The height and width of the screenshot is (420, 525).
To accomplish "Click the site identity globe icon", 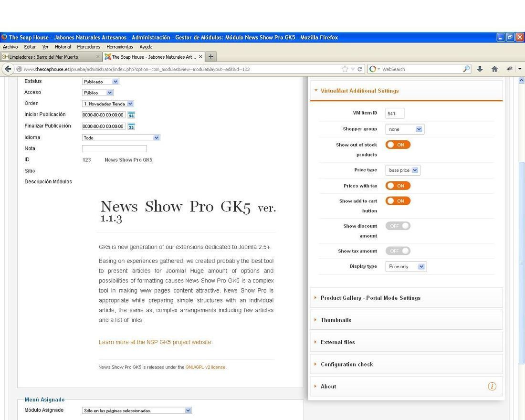I will tap(19, 69).
